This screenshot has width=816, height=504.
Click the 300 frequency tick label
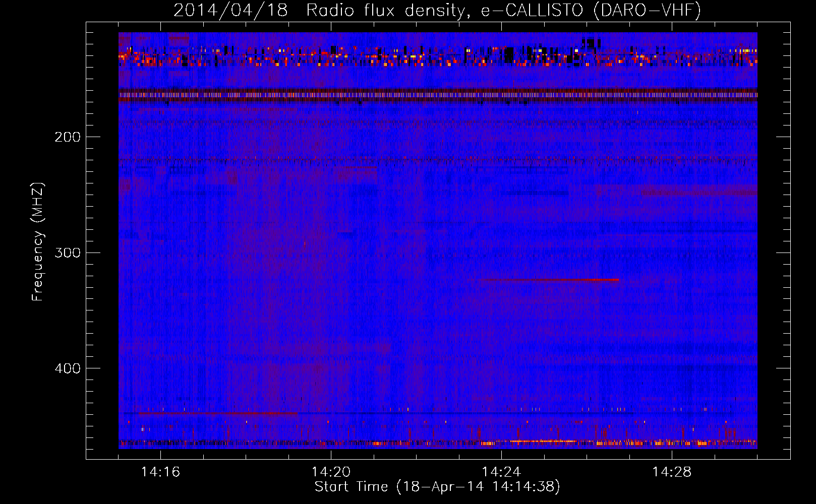pyautogui.click(x=68, y=253)
